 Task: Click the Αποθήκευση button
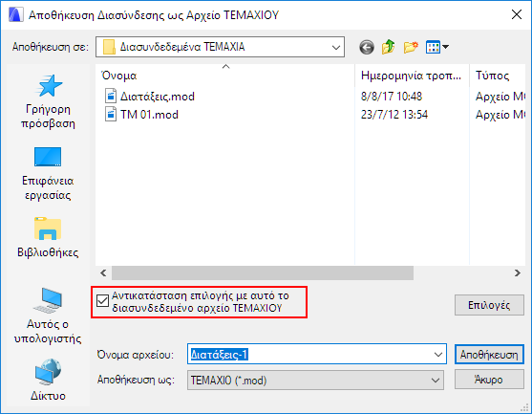pyautogui.click(x=489, y=355)
